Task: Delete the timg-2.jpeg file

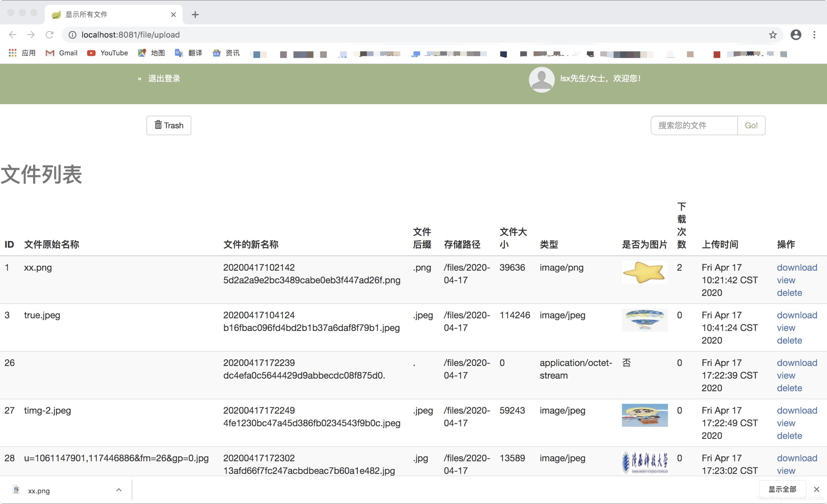Action: coord(789,436)
